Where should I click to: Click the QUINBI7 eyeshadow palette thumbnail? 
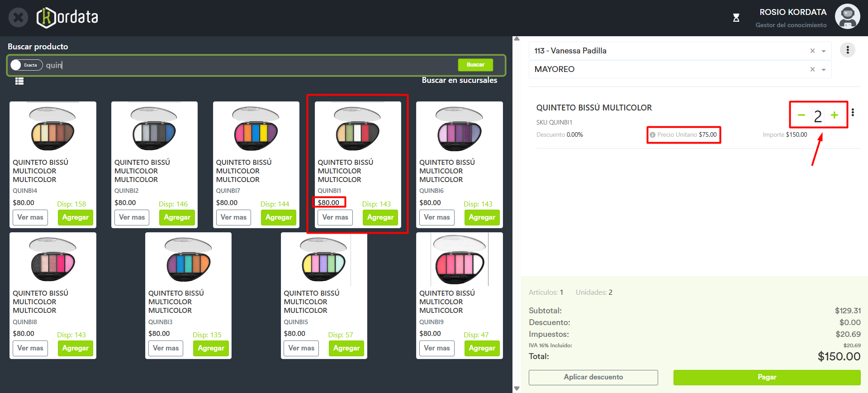click(256, 129)
